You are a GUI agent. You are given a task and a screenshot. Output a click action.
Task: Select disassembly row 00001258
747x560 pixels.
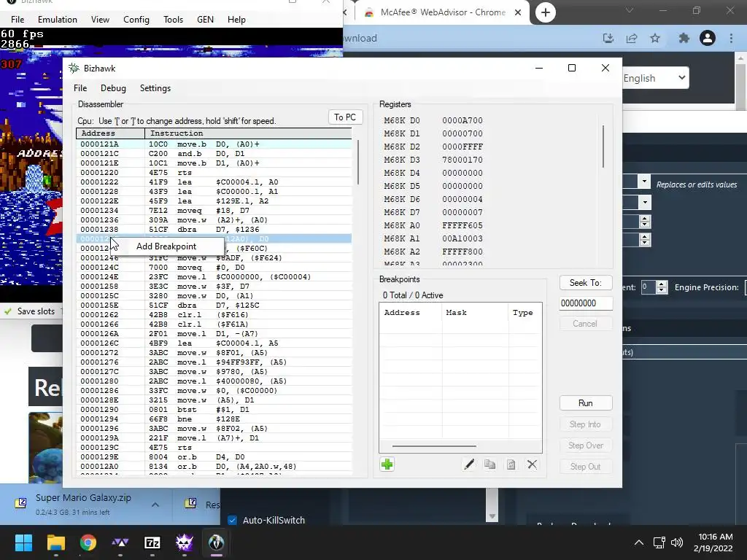214,286
